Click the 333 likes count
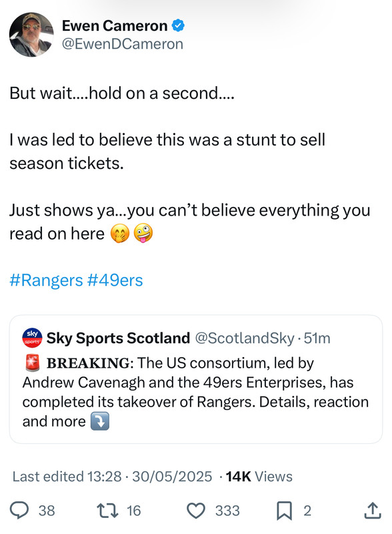Image resolution: width=392 pixels, height=534 pixels. [227, 511]
